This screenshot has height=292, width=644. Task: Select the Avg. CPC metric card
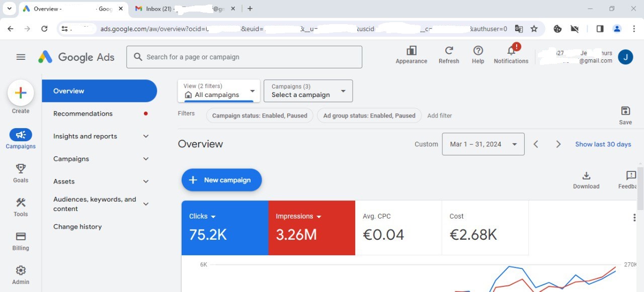click(398, 228)
